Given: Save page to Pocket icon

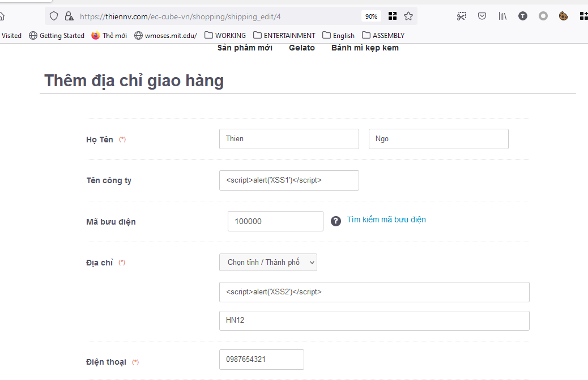Looking at the screenshot, I should [482, 16].
